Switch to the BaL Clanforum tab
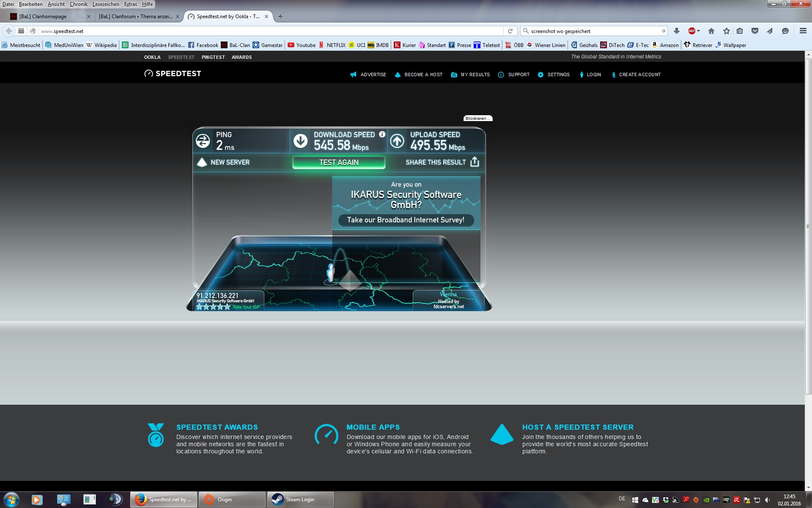Viewport: 812px width, 508px height. [x=135, y=17]
